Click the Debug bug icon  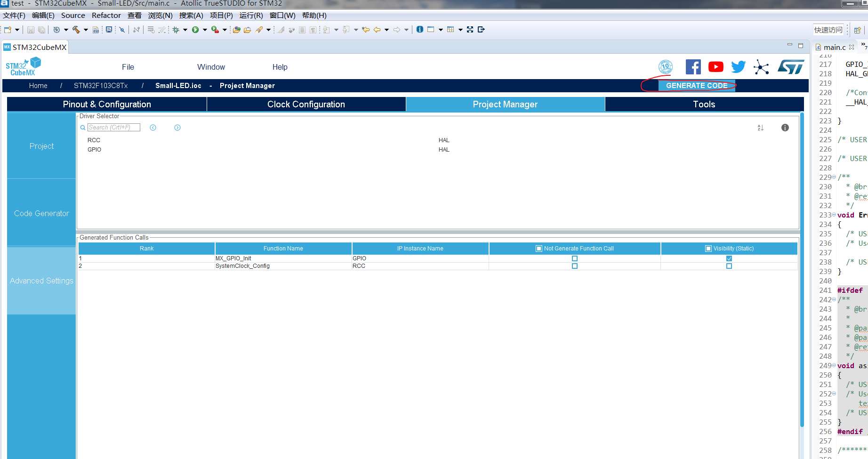(x=176, y=30)
